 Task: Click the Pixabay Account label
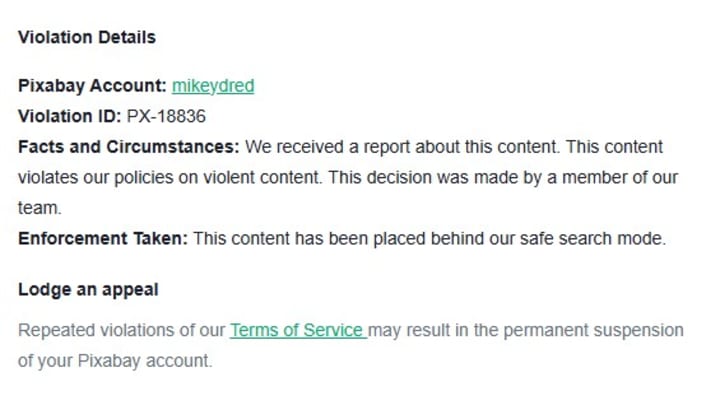pyautogui.click(x=92, y=86)
